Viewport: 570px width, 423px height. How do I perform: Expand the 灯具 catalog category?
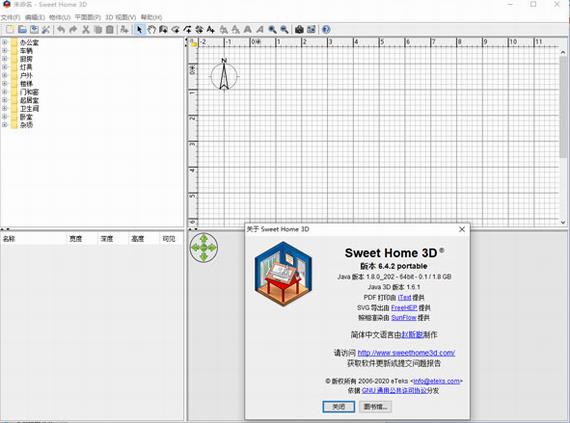click(x=4, y=67)
